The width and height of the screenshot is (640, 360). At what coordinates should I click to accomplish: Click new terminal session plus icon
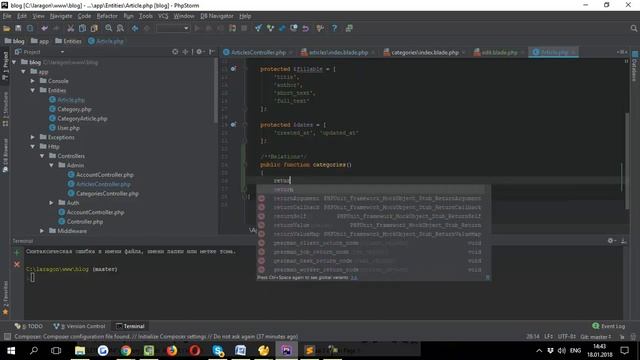[x=17, y=253]
